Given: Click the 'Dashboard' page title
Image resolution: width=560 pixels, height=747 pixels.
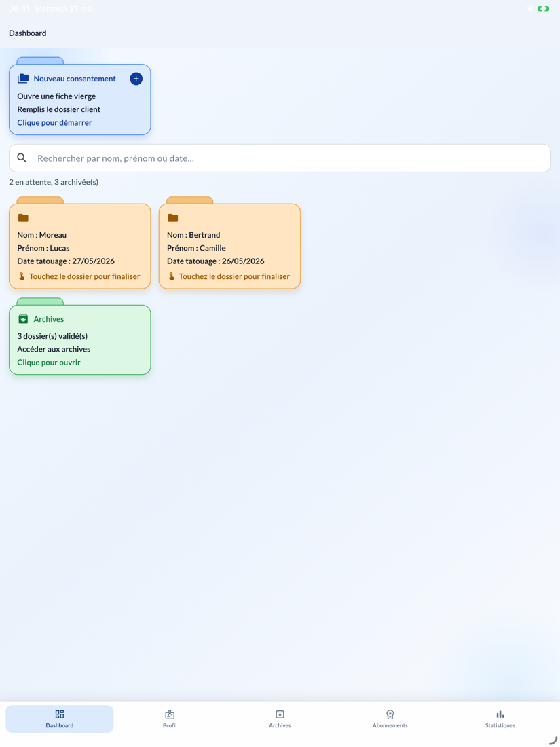Looking at the screenshot, I should point(28,33).
